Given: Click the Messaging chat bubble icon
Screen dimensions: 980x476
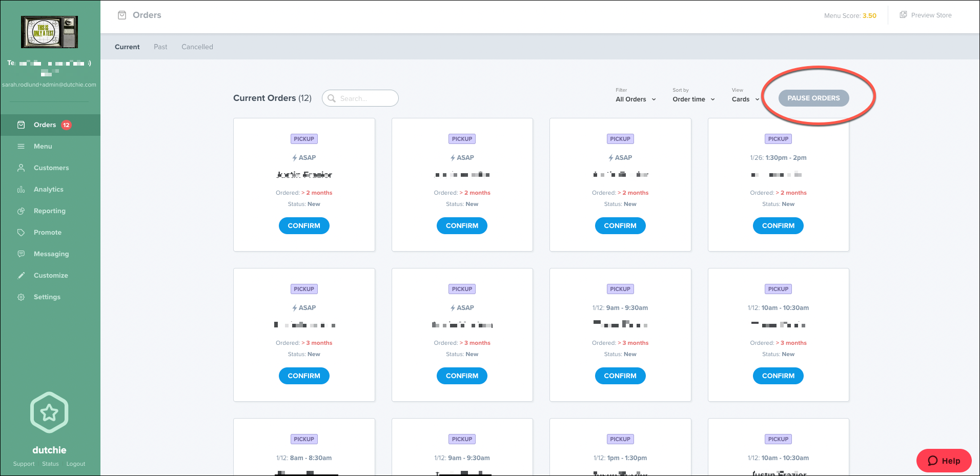Looking at the screenshot, I should 21,254.
